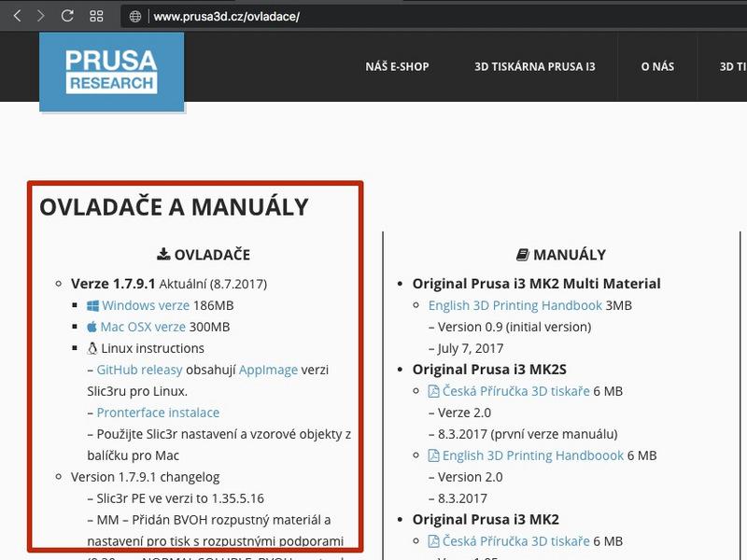Open English 3D Printing Handboook 6 MB link

[533, 455]
